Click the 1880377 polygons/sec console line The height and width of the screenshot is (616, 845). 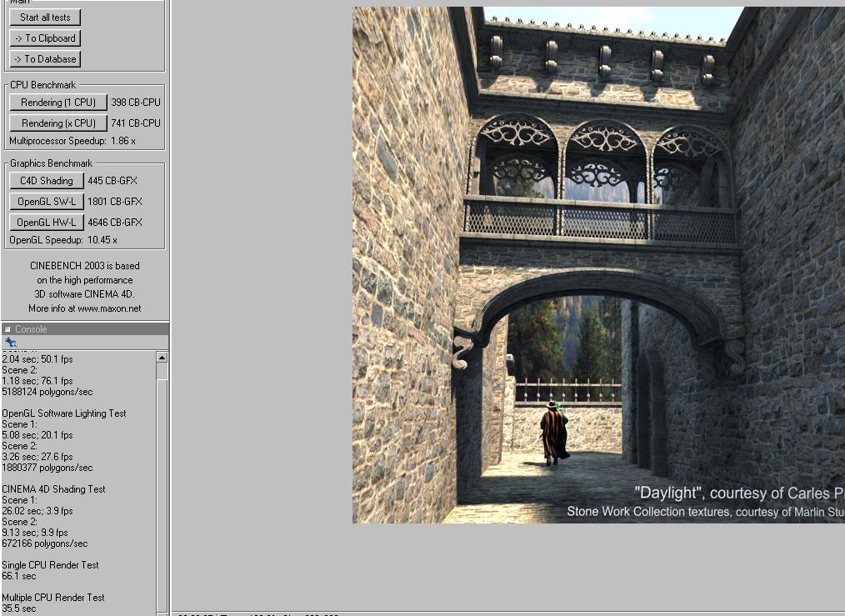pyautogui.click(x=47, y=468)
